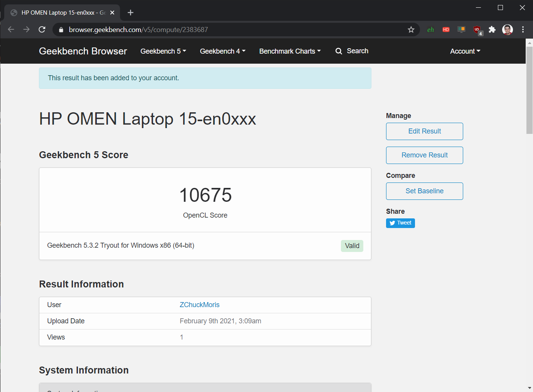Click the Remove Result button

[425, 155]
